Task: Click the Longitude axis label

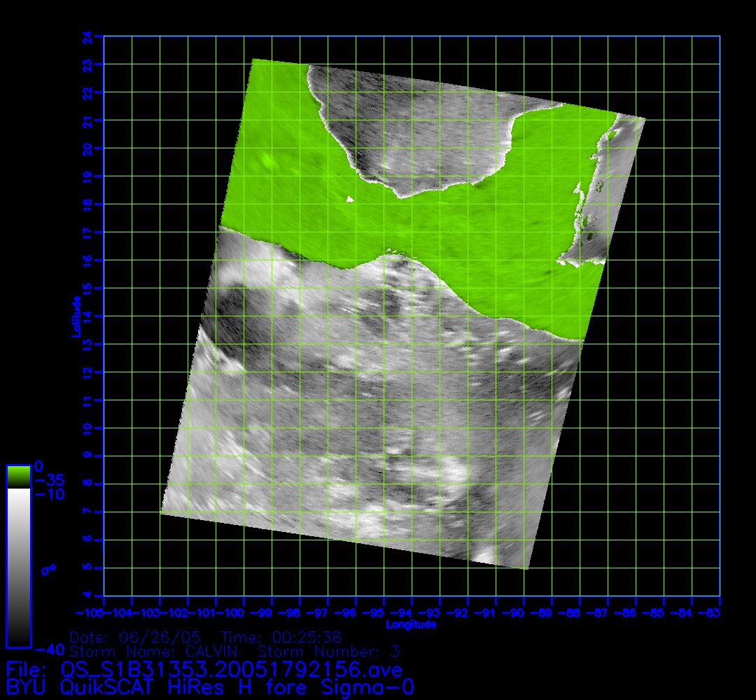Action: click(x=412, y=624)
